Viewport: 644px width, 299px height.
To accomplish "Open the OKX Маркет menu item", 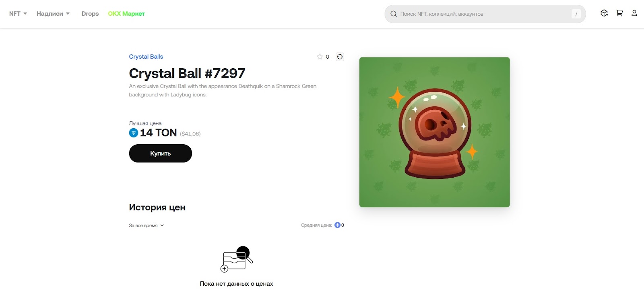I will [126, 14].
